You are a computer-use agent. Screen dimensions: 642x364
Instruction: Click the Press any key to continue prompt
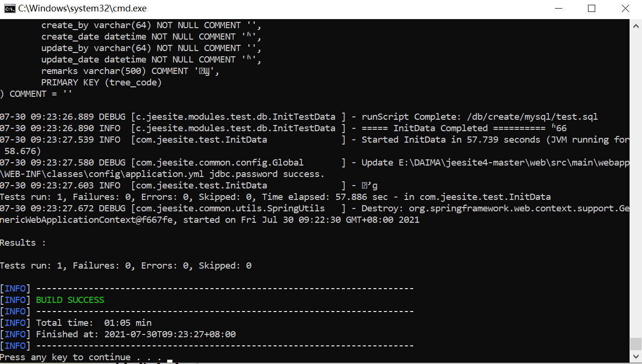[81, 357]
